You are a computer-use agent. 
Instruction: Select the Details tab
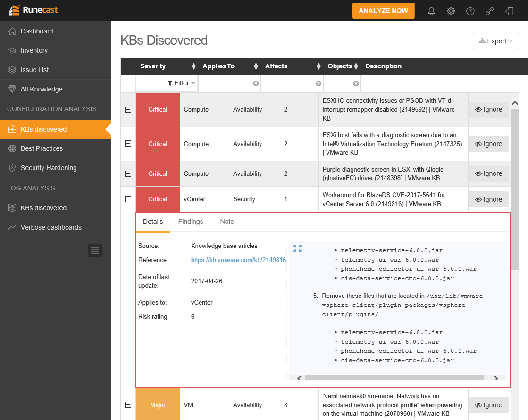(x=153, y=222)
